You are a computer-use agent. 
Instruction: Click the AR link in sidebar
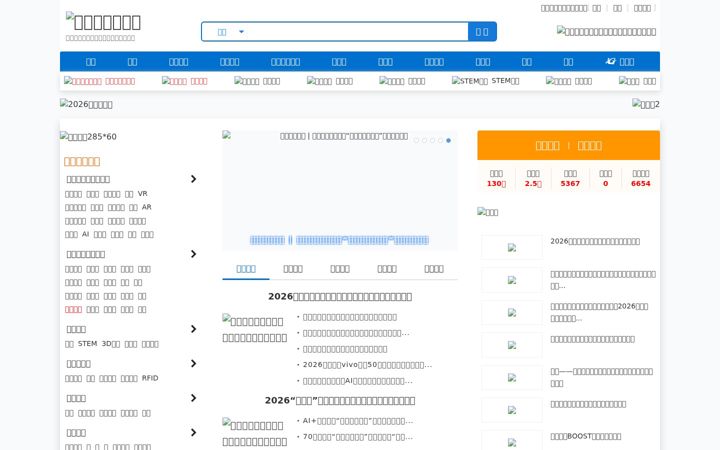[146, 207]
